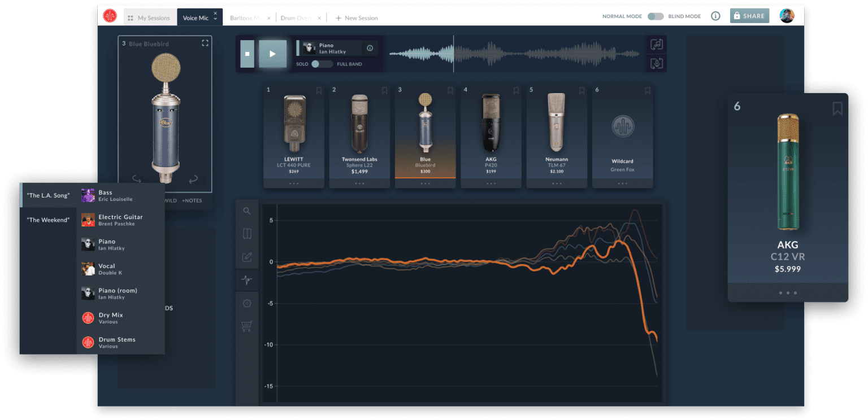The image size is (868, 420).
Task: Toggle between Normal and Blind mode
Action: pos(656,16)
